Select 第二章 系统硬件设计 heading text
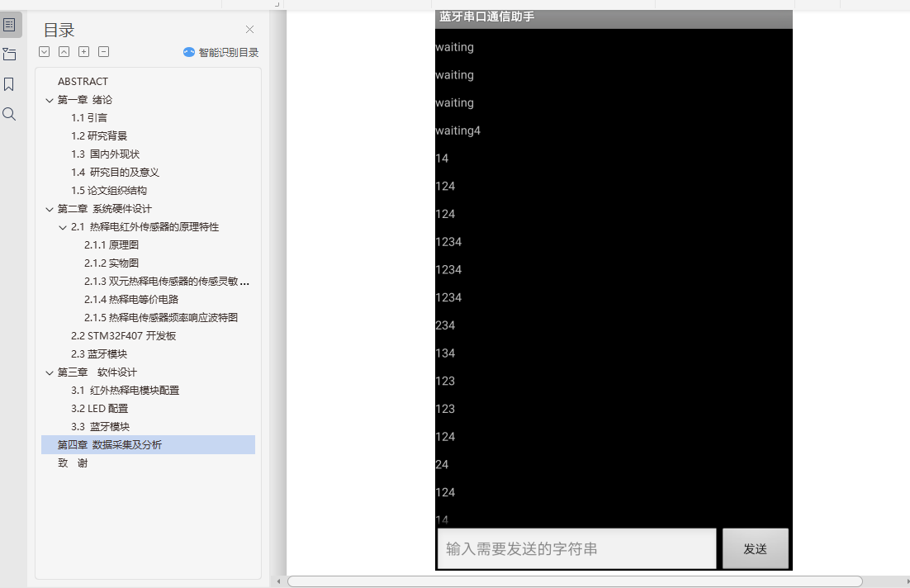Screen dimensions: 910x588 105,209
